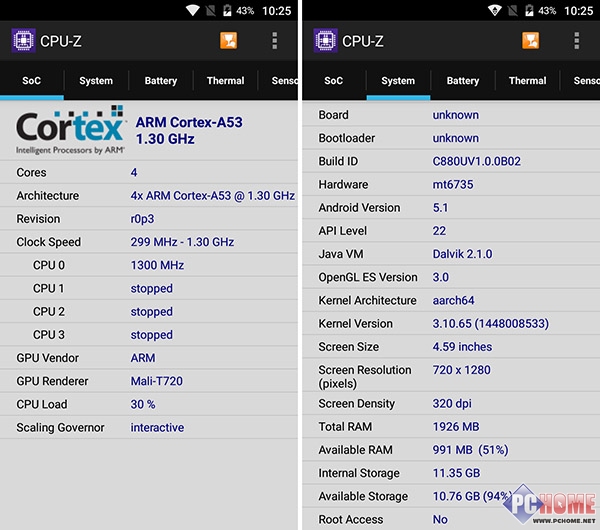Screen dimensions: 600x530
Task: Tap no-SIM icon in right status bar
Action: coord(512,10)
